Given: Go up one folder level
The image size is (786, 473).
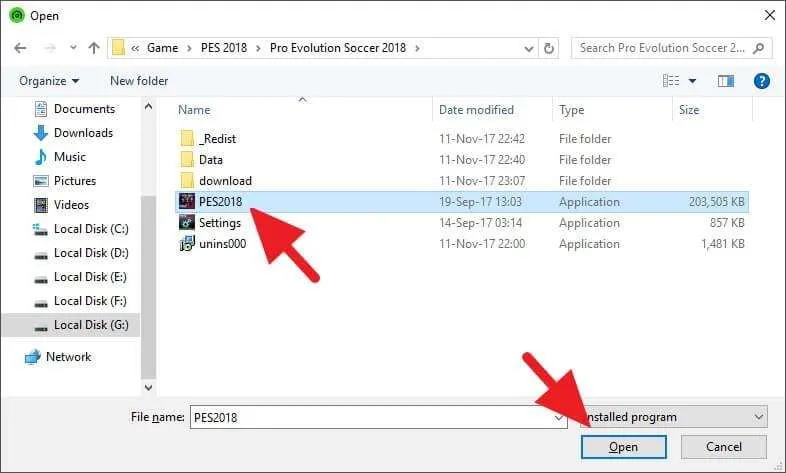Looking at the screenshot, I should 94,48.
